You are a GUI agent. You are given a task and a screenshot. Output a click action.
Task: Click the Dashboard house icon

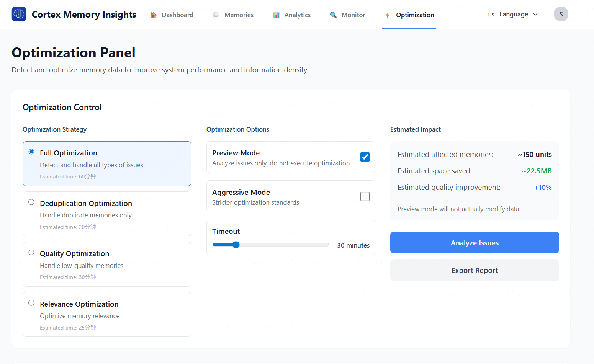pos(154,15)
